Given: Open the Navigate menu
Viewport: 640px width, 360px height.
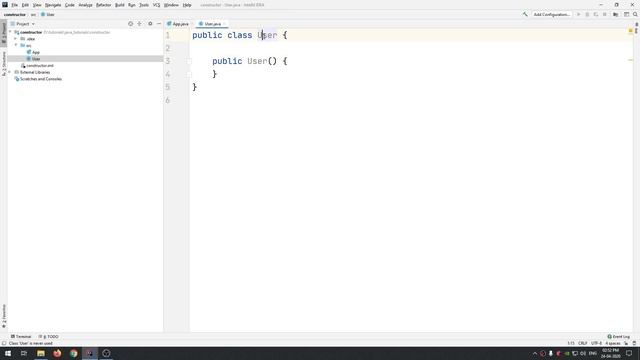Looking at the screenshot, I should click(53, 5).
